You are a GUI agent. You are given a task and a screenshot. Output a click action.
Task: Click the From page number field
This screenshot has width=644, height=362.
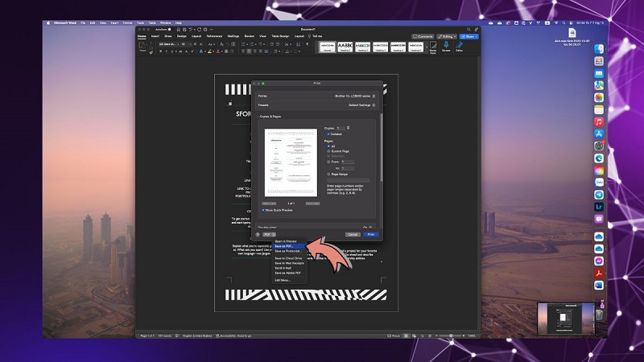click(x=348, y=162)
